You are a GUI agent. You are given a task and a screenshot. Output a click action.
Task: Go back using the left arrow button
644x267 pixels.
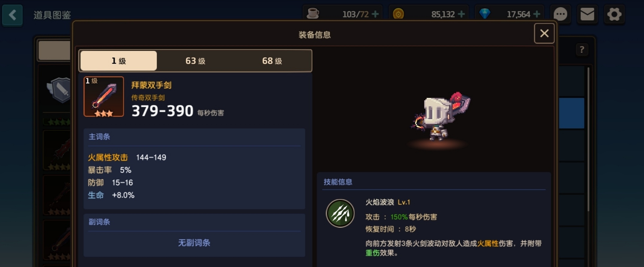coord(12,15)
